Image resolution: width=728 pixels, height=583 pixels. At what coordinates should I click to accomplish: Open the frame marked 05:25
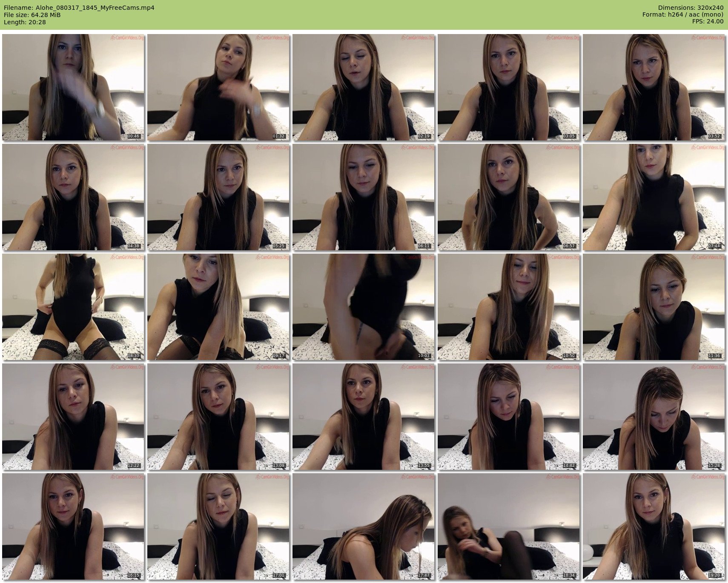click(218, 197)
